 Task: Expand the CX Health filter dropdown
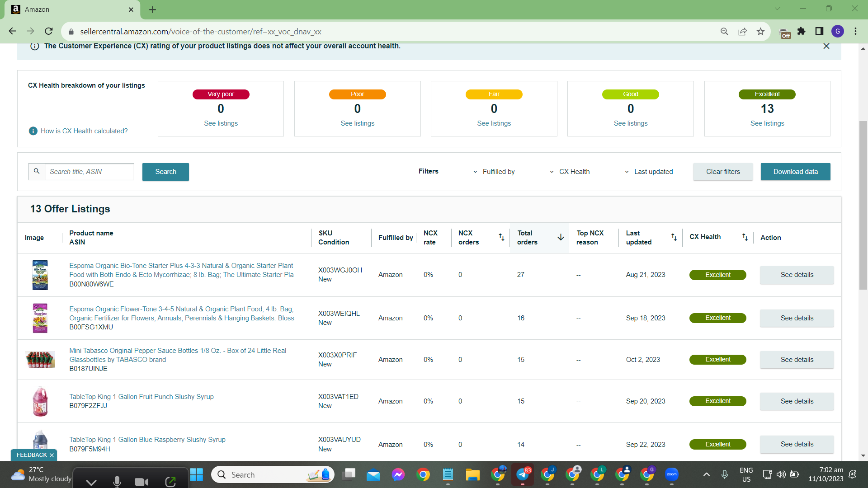click(570, 172)
